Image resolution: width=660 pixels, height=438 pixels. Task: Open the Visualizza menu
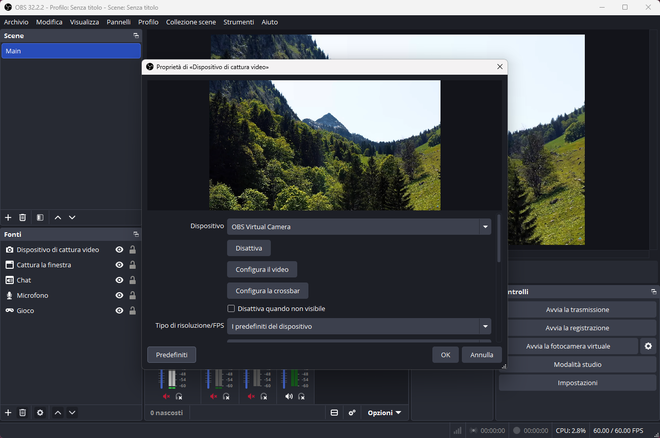[84, 22]
